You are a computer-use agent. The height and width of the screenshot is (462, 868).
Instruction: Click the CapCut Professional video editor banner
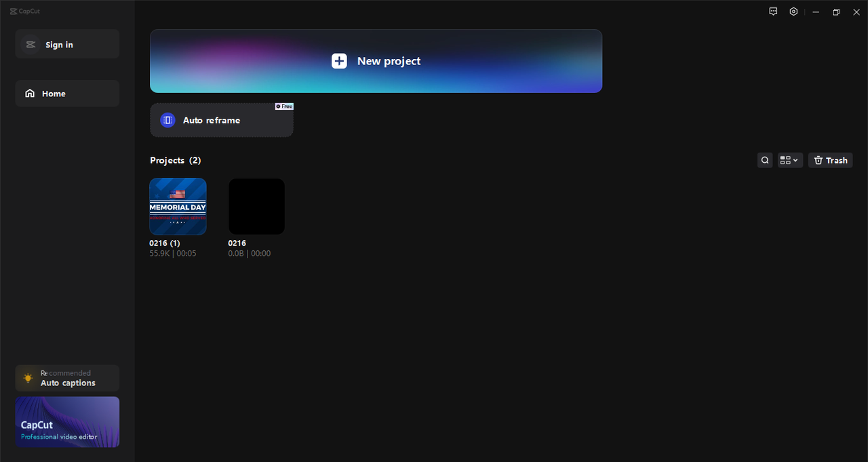67,422
